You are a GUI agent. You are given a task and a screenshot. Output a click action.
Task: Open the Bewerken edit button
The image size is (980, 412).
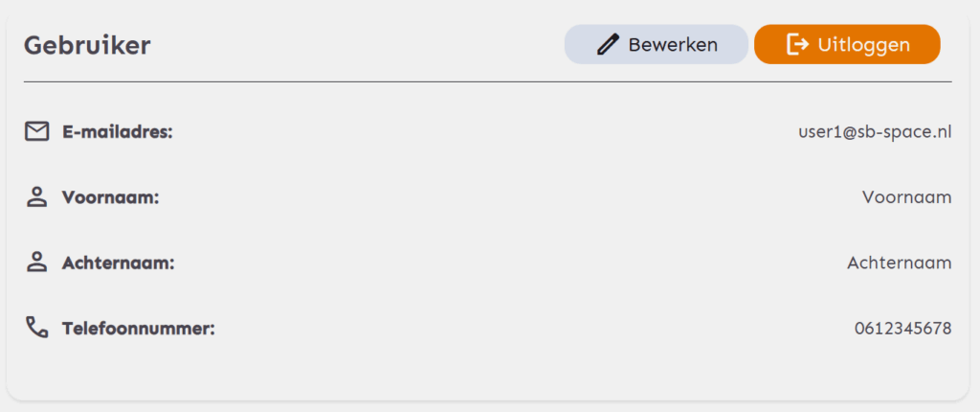click(657, 44)
